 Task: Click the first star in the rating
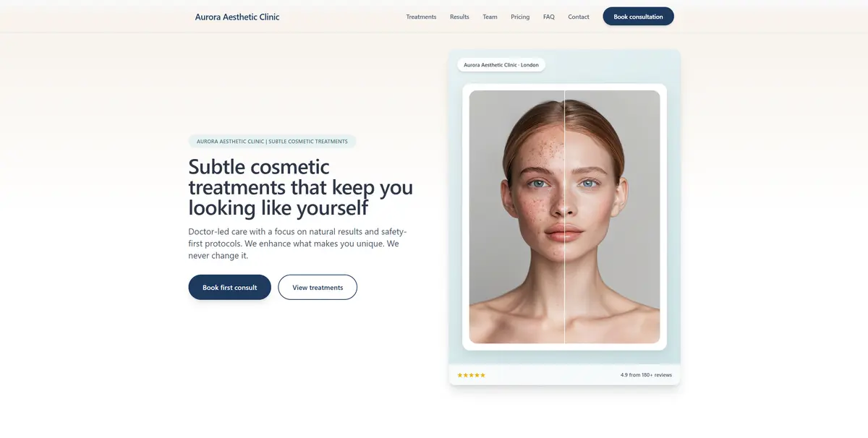coord(459,375)
